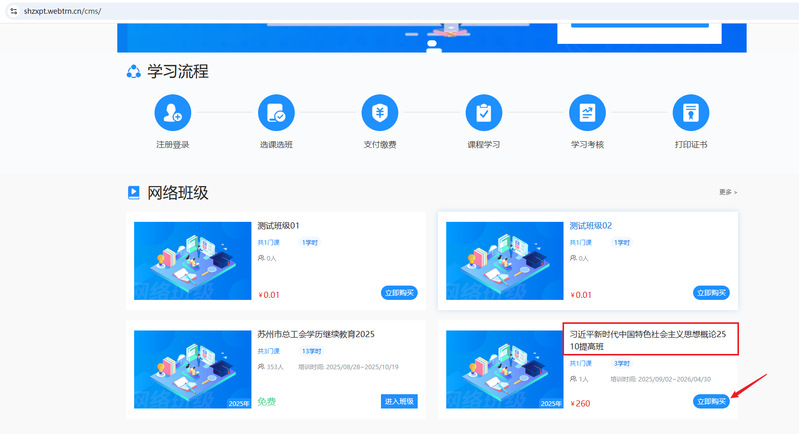799x434 pixels.
Task: View site information icon in address bar
Action: click(x=13, y=9)
